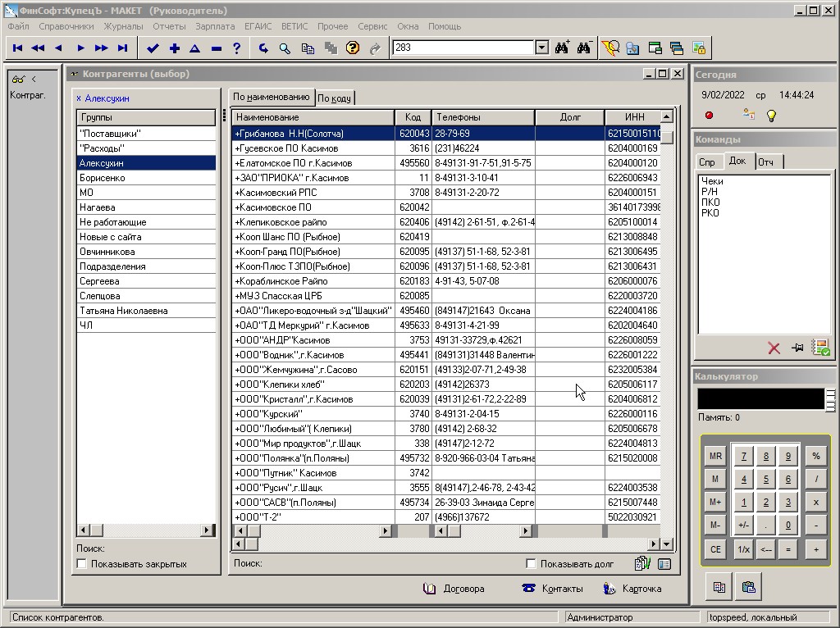Select the Борисенко group in list
Image resolution: width=840 pixels, height=628 pixels.
click(x=103, y=178)
